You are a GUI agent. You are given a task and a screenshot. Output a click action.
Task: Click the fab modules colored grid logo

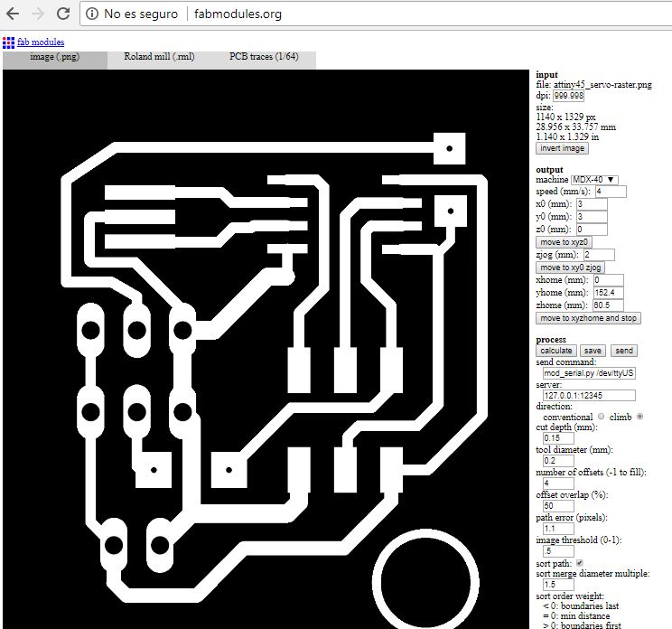click(8, 42)
